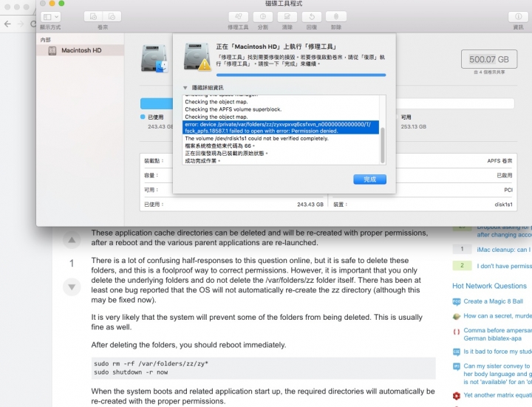
Task: Click the blue storage usage bar
Action: [x=157, y=103]
